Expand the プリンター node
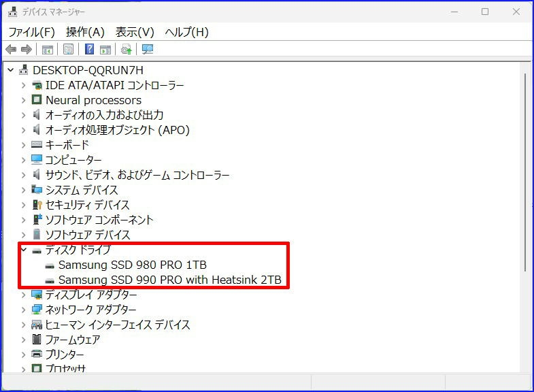This screenshot has width=534, height=392. pos(24,355)
